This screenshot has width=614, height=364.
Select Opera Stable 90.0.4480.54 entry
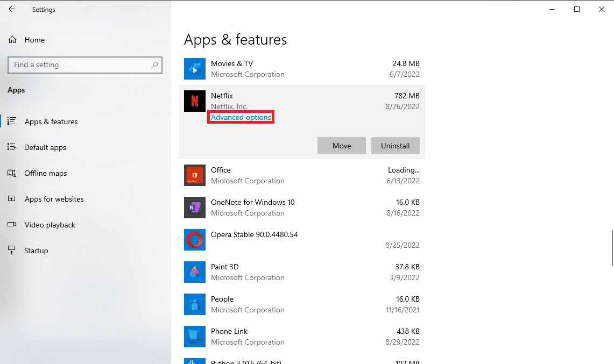click(301, 240)
